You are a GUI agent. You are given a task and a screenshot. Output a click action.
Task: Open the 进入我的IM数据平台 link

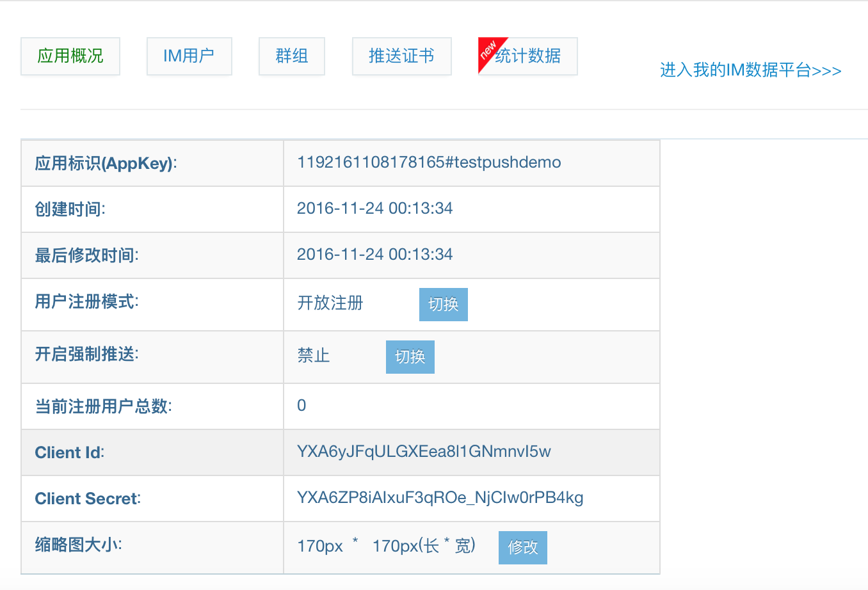click(x=750, y=70)
